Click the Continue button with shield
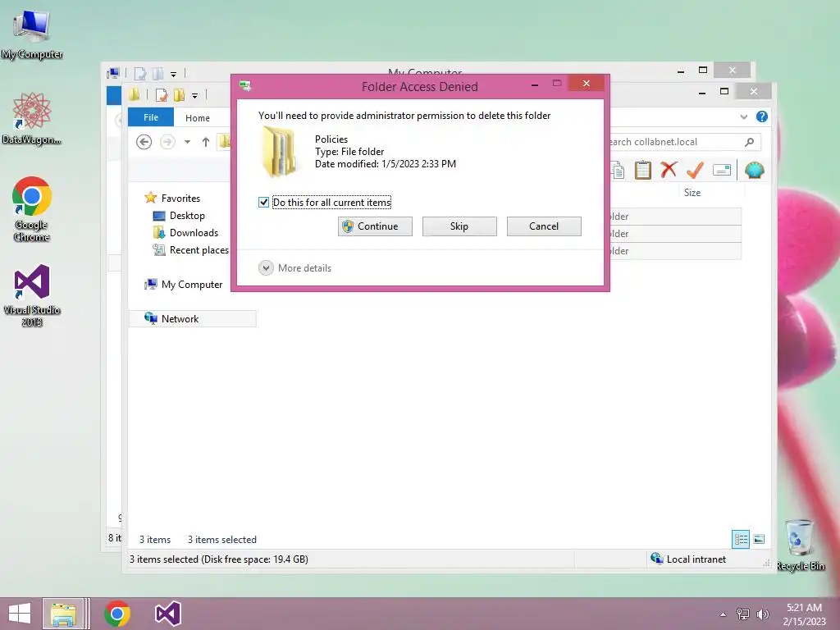Image resolution: width=840 pixels, height=630 pixels. 375,226
